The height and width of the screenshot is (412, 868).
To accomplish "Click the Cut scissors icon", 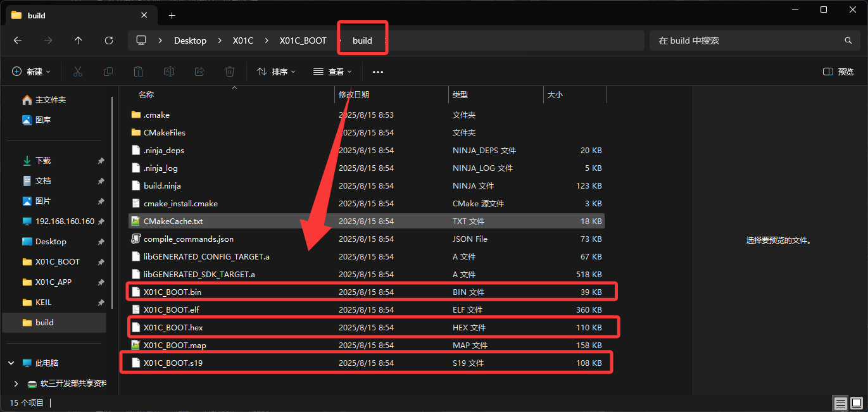I will point(78,72).
